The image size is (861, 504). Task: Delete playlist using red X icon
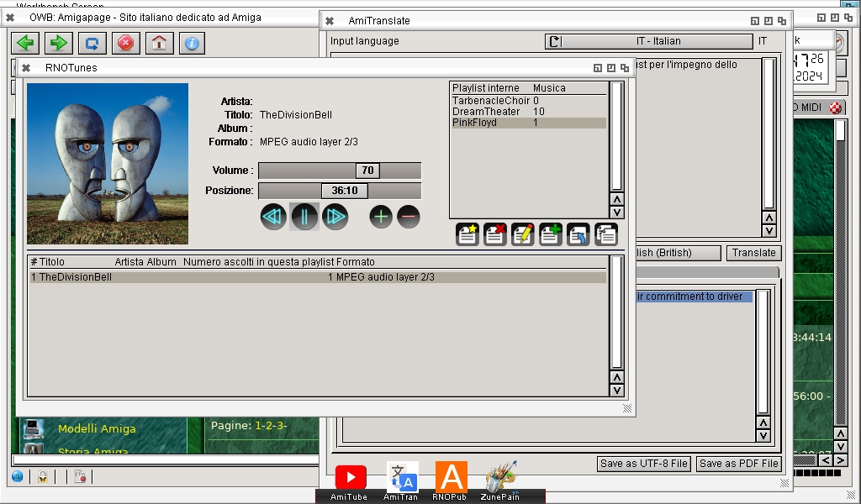(x=495, y=234)
